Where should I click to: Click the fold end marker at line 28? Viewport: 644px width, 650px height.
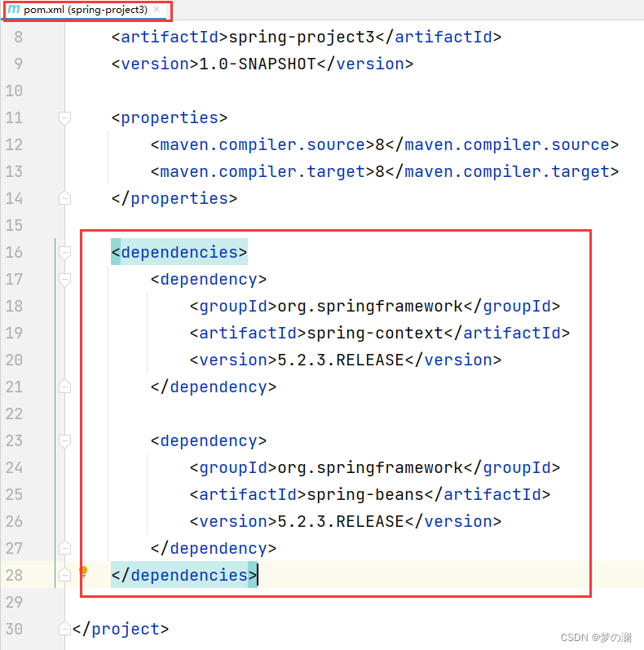[64, 574]
